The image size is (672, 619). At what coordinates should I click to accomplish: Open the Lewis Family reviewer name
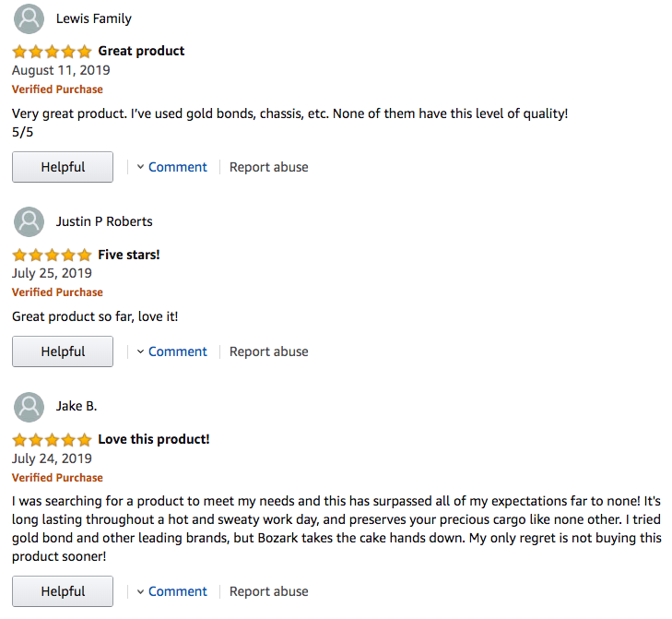(93, 18)
